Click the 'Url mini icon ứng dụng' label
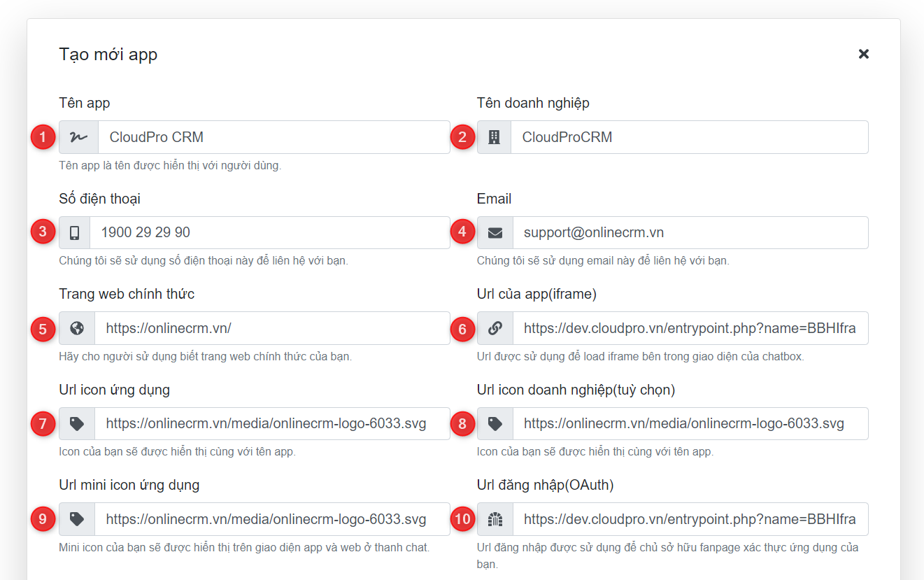Image resolution: width=924 pixels, height=580 pixels. [129, 485]
